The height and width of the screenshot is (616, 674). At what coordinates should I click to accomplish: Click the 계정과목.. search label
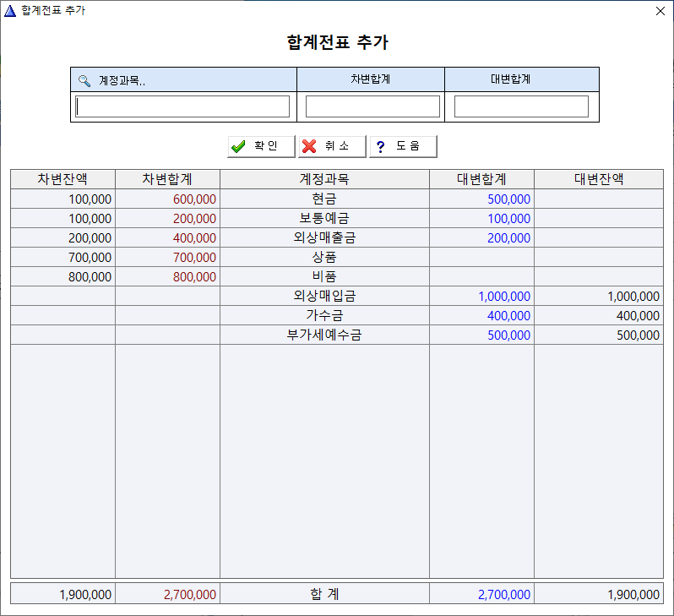coord(122,80)
